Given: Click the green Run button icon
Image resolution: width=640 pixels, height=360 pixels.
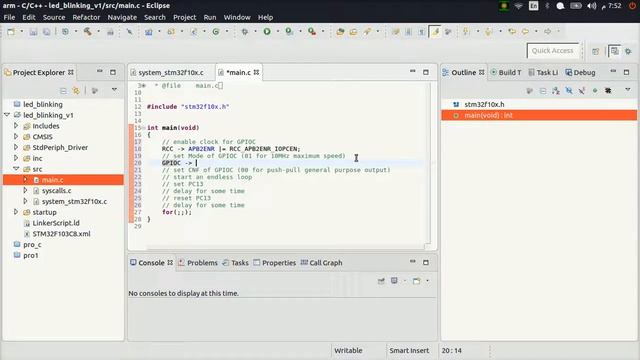Looking at the screenshot, I should 267,31.
